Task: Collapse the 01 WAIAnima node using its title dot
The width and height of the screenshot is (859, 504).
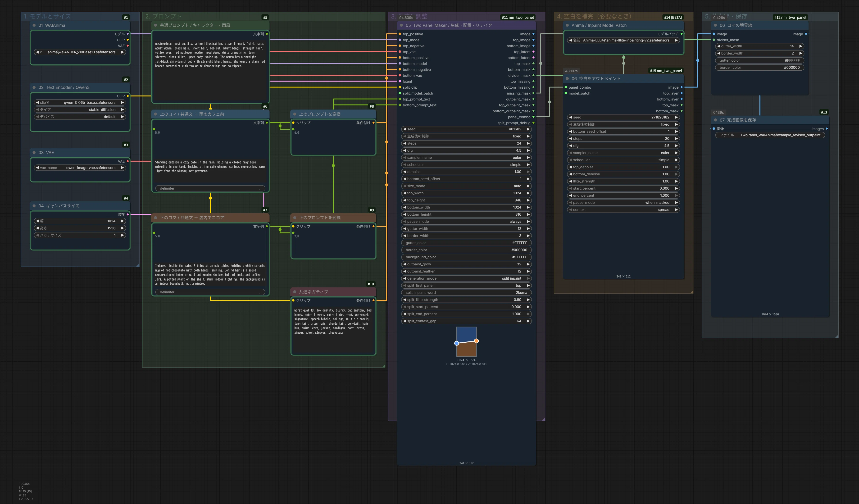Action: 34,25
